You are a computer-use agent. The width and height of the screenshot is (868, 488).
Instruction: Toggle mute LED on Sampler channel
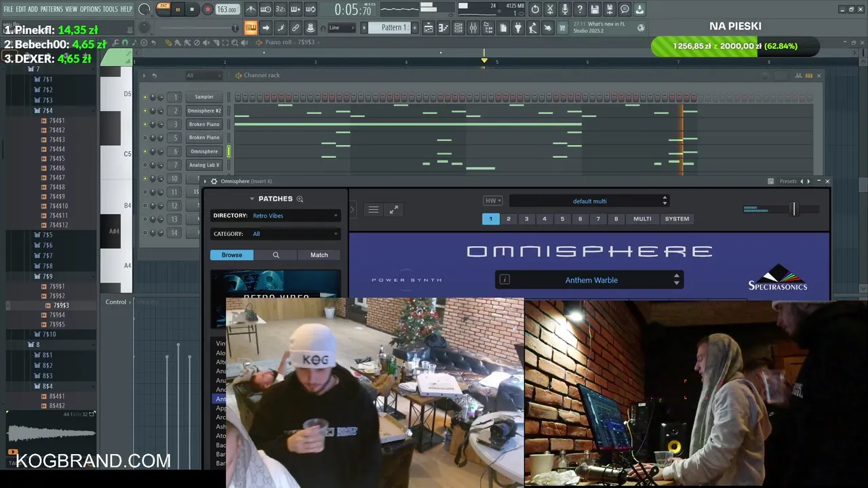(144, 97)
